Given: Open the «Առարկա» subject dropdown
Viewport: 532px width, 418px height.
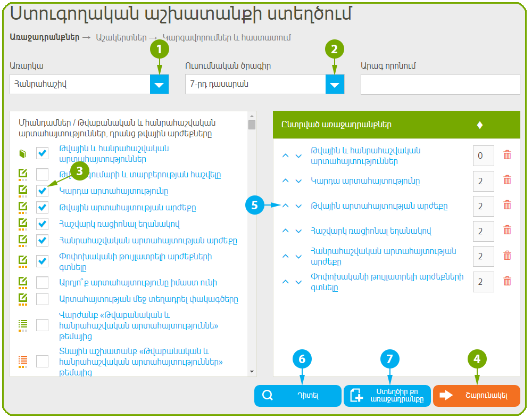Looking at the screenshot, I should [159, 84].
